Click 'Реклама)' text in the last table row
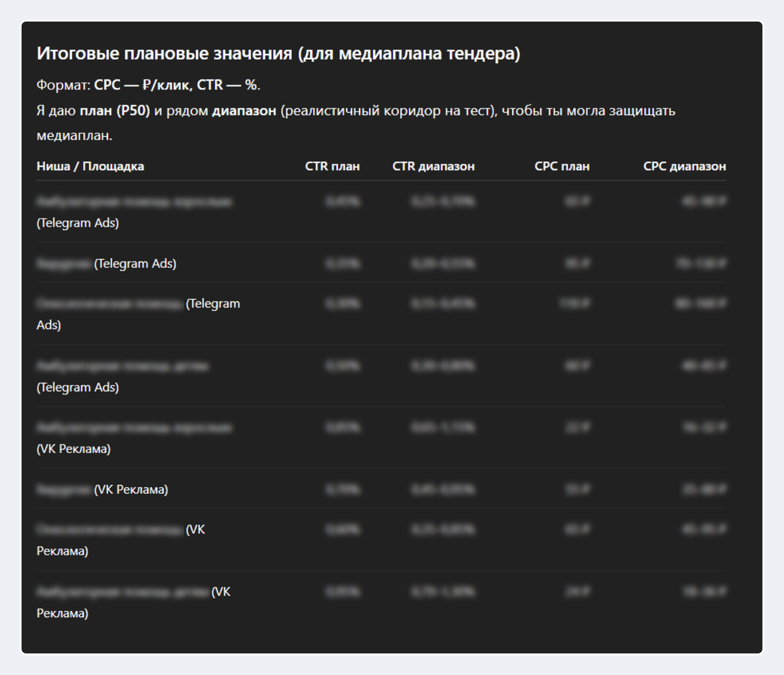 click(62, 613)
